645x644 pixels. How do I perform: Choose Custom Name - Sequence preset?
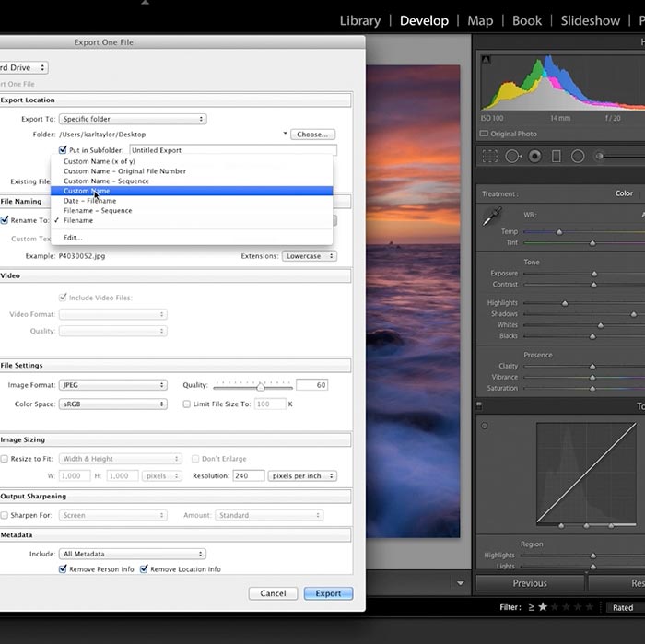click(192, 181)
